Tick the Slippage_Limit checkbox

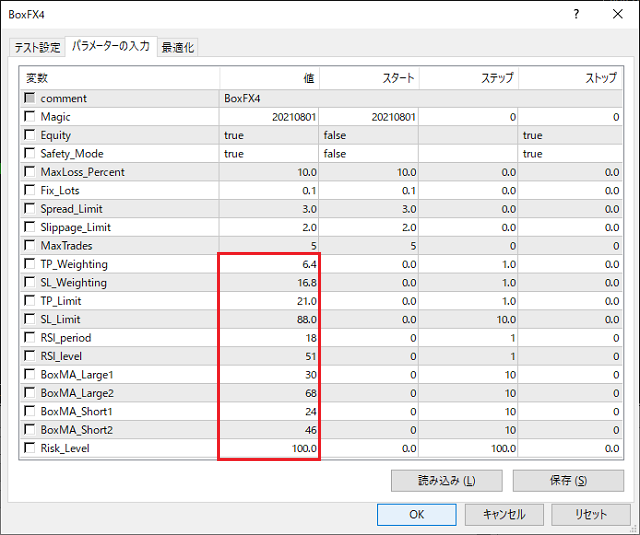point(29,227)
